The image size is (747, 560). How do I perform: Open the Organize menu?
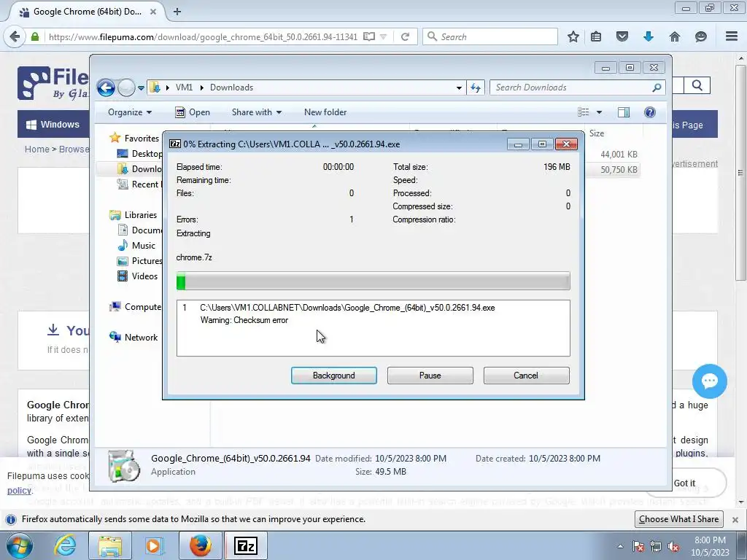pyautogui.click(x=130, y=112)
